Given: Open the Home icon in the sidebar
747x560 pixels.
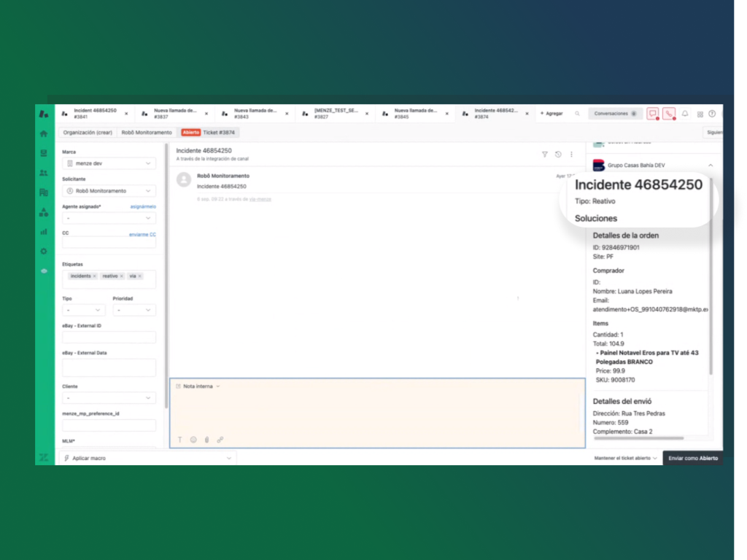Looking at the screenshot, I should (x=44, y=133).
